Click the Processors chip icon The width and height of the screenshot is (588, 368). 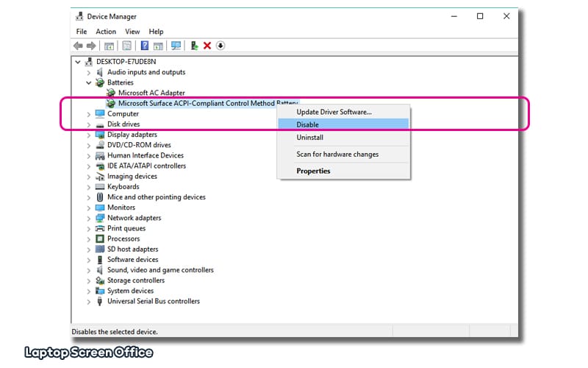coord(100,238)
